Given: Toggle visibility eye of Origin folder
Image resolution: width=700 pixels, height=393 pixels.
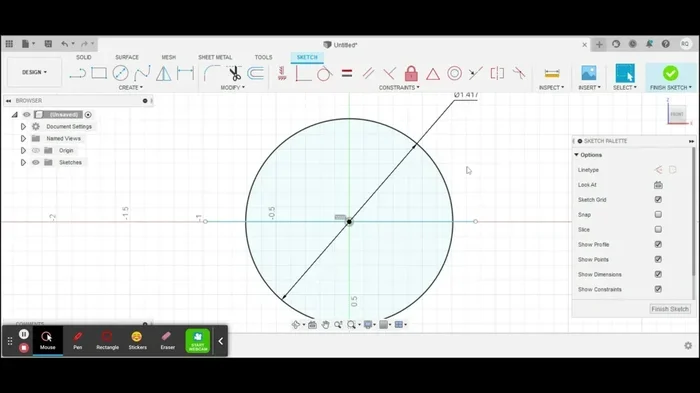Looking at the screenshot, I should coord(36,151).
